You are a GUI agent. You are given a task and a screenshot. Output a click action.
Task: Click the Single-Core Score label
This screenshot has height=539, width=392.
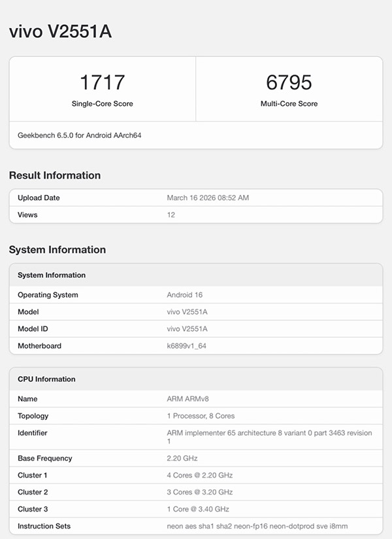pyautogui.click(x=102, y=103)
